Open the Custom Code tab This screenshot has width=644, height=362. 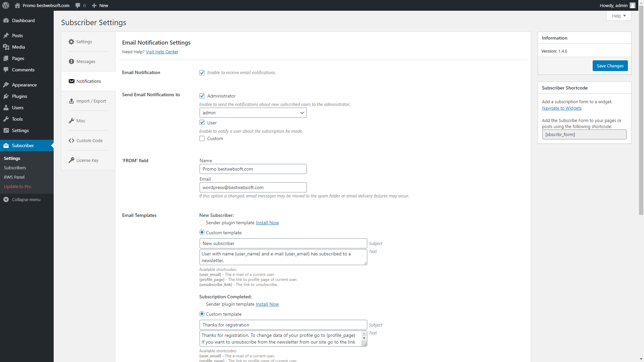point(88,140)
